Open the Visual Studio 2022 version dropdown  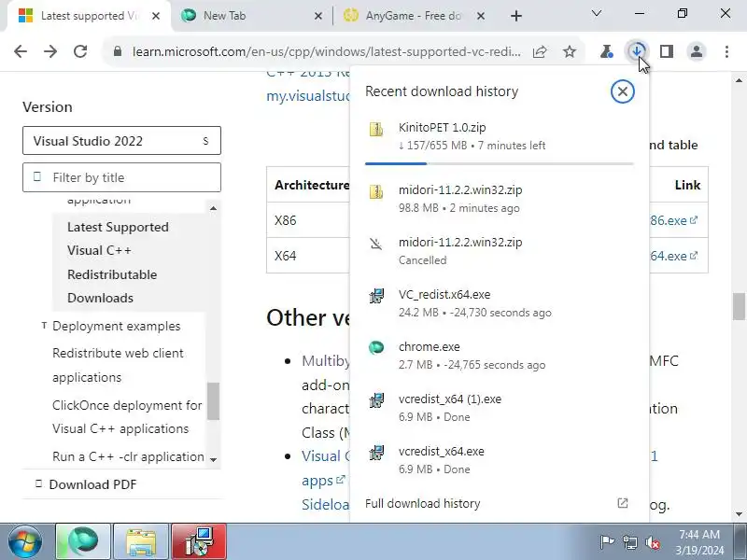[x=121, y=141]
